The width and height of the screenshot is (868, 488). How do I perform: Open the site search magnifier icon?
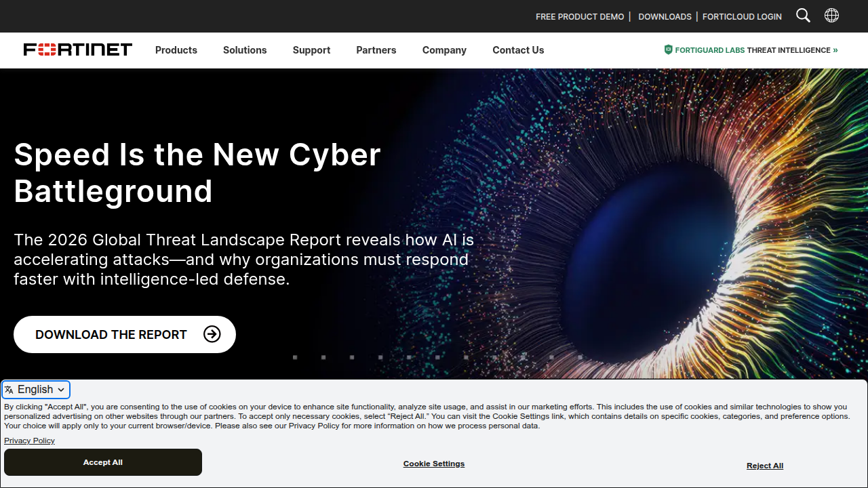click(x=803, y=16)
